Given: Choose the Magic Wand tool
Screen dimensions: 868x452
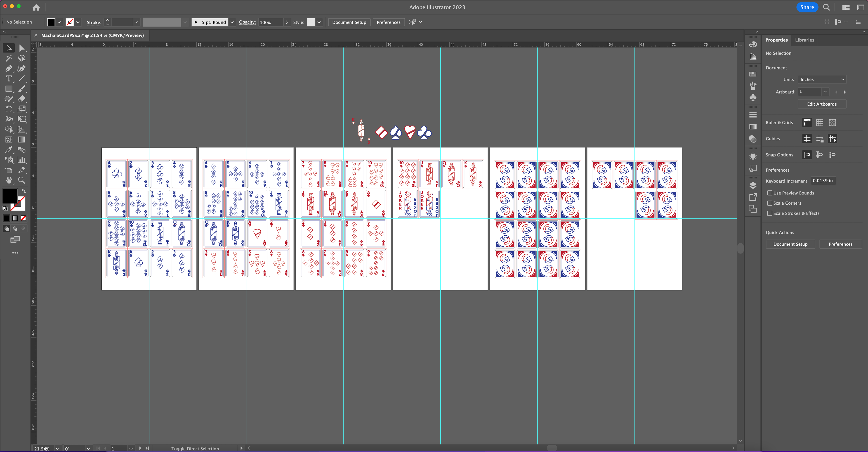Looking at the screenshot, I should tap(9, 58).
